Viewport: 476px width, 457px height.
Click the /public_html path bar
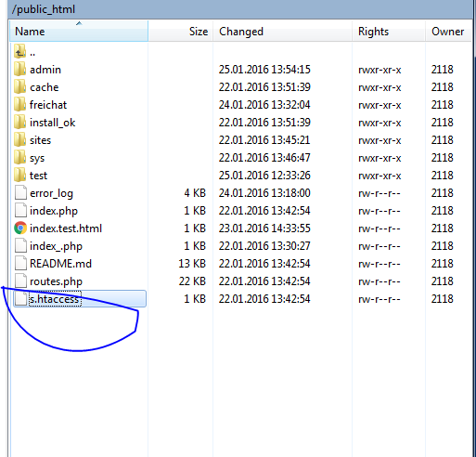240,9
